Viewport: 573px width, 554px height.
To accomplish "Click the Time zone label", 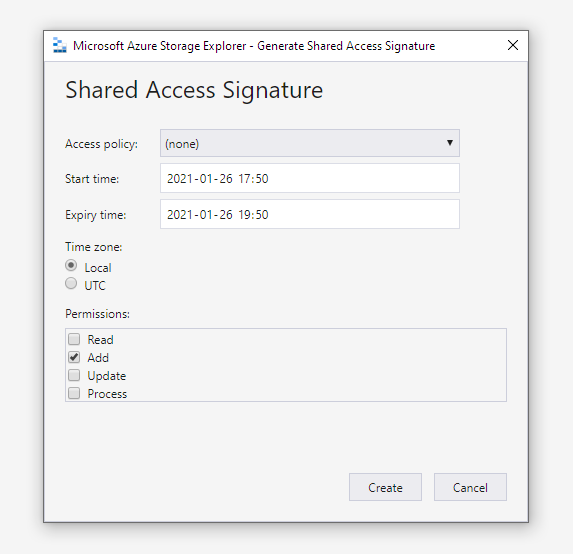I will tap(94, 247).
